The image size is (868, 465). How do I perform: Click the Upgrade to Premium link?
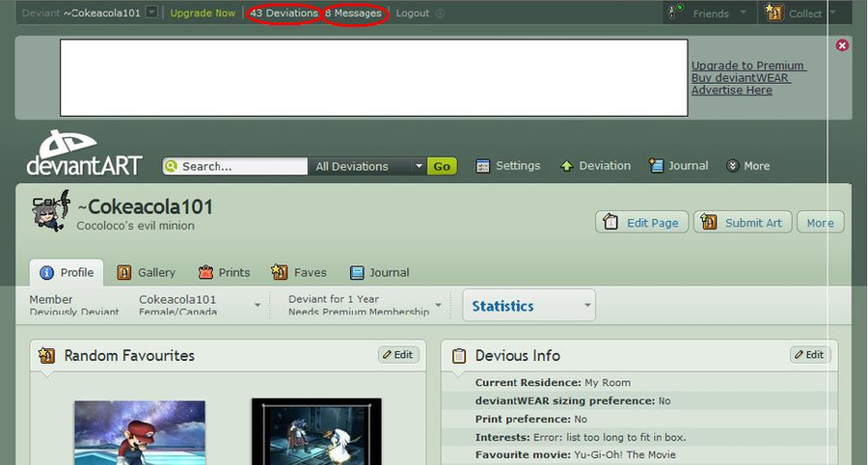(747, 66)
